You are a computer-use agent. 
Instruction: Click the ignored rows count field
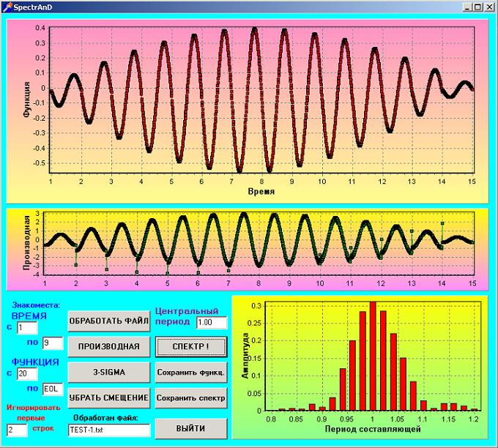[x=16, y=430]
